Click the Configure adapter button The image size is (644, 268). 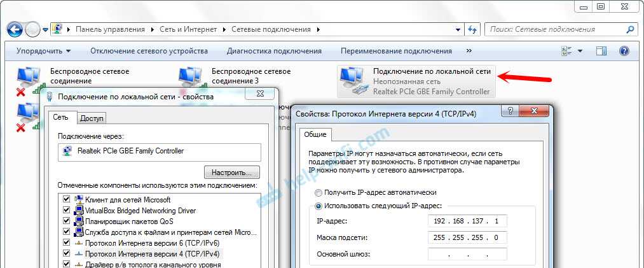232,173
